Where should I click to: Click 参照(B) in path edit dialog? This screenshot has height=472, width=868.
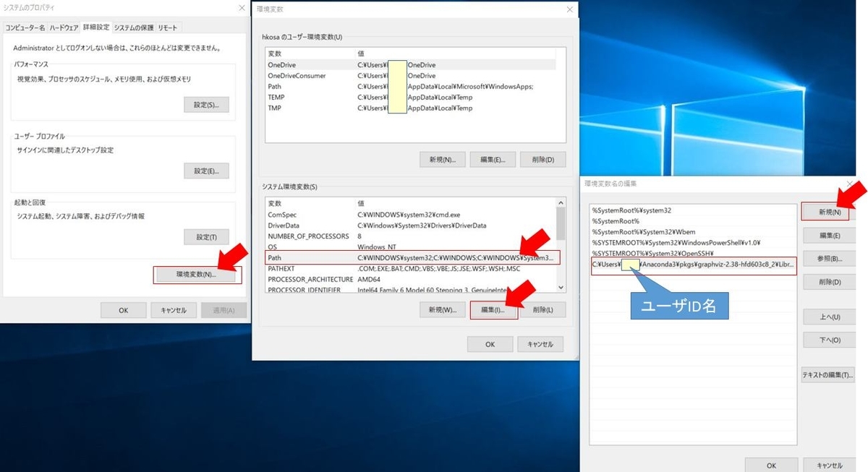click(830, 258)
